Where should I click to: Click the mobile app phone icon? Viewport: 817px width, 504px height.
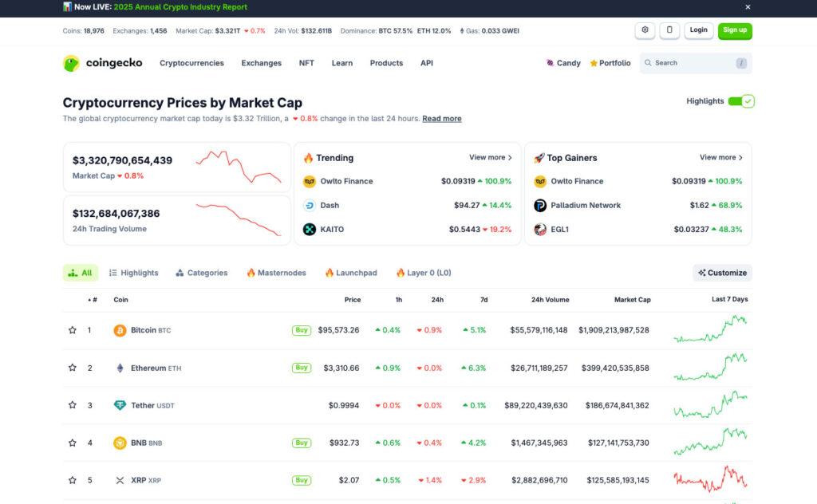(670, 30)
